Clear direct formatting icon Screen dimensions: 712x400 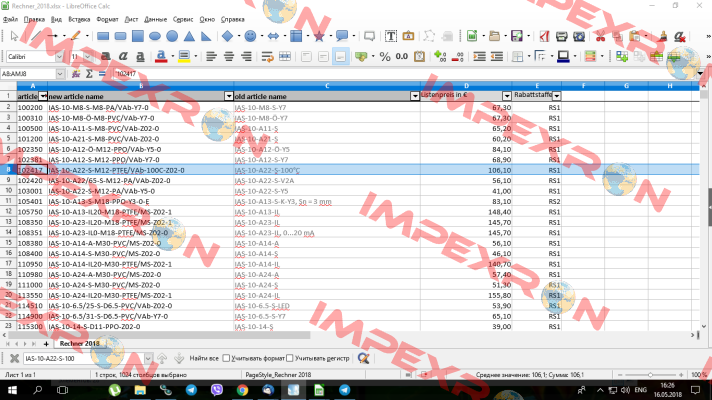pyautogui.click(x=680, y=36)
